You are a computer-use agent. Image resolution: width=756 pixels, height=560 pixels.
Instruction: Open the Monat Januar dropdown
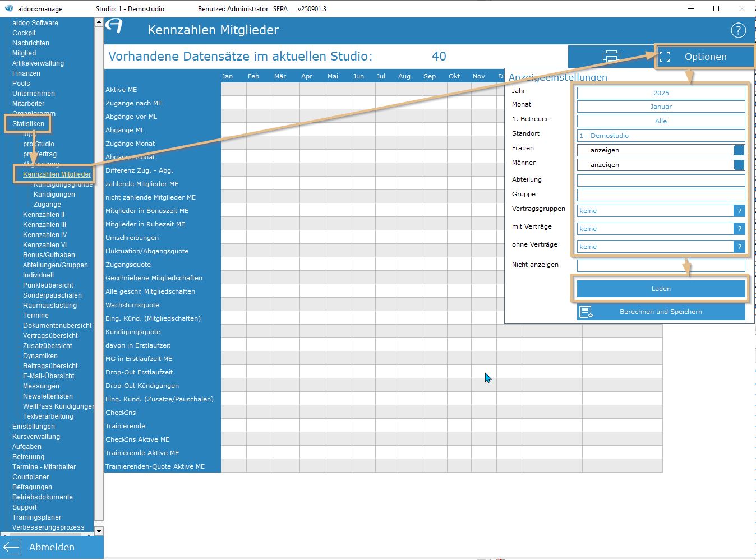[x=661, y=107]
